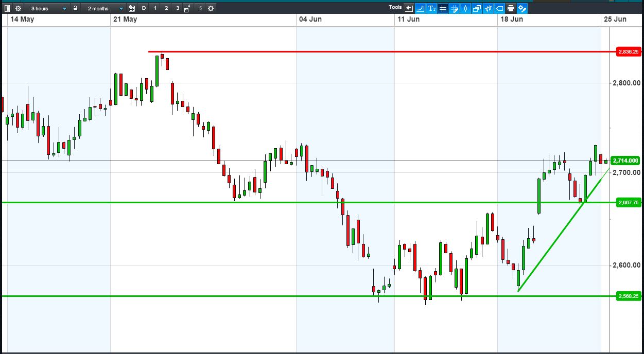The image size is (644, 354).
Task: Open chart settings gear beside list icon
Action: pyautogui.click(x=18, y=8)
